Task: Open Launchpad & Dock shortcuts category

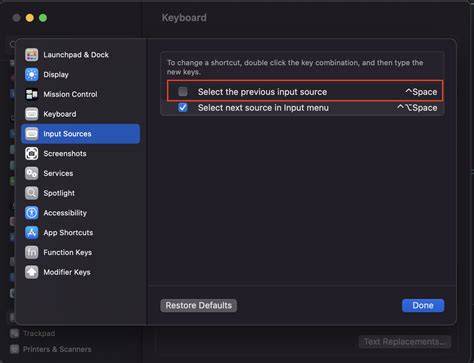Action: (76, 55)
